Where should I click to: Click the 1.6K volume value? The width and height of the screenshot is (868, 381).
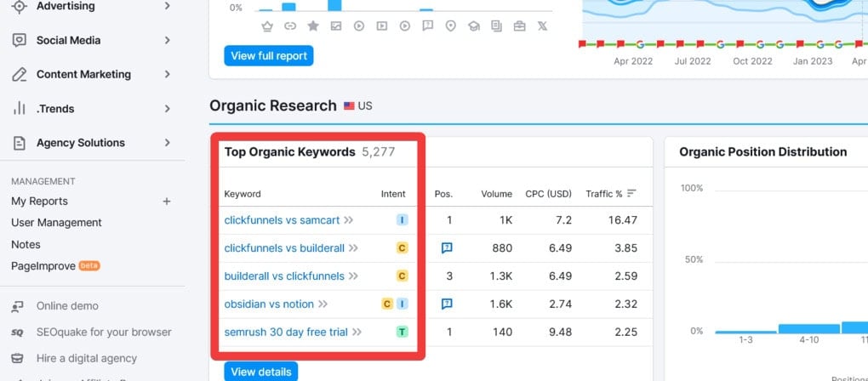pos(500,304)
